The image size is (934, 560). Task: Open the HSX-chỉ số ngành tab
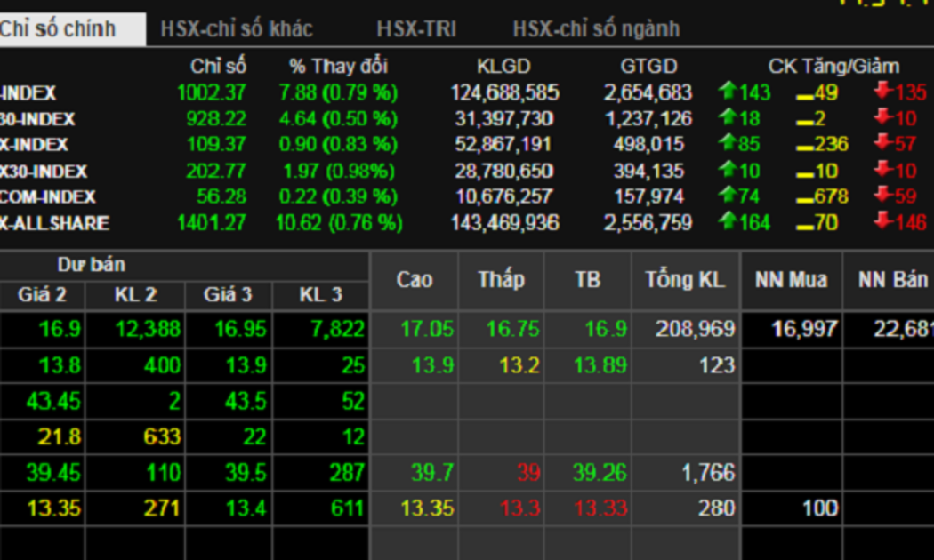[595, 29]
